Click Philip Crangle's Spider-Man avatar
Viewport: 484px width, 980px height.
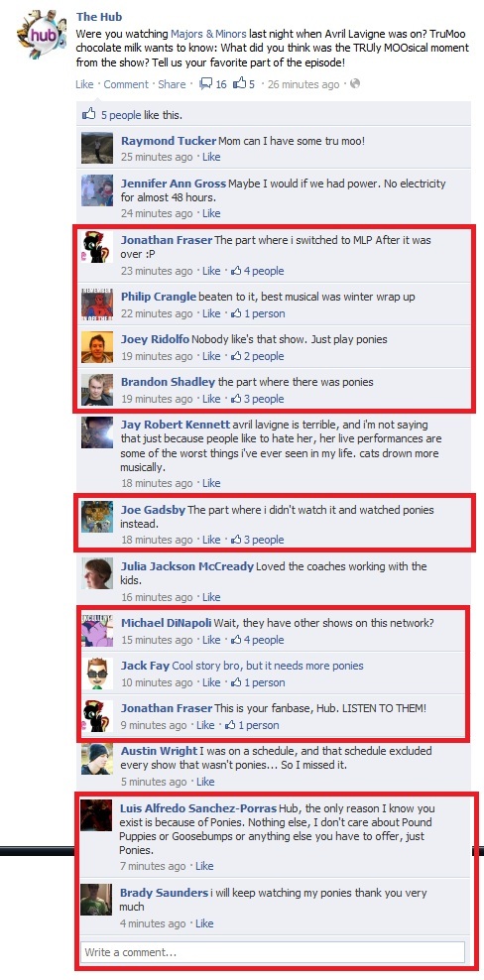click(97, 304)
